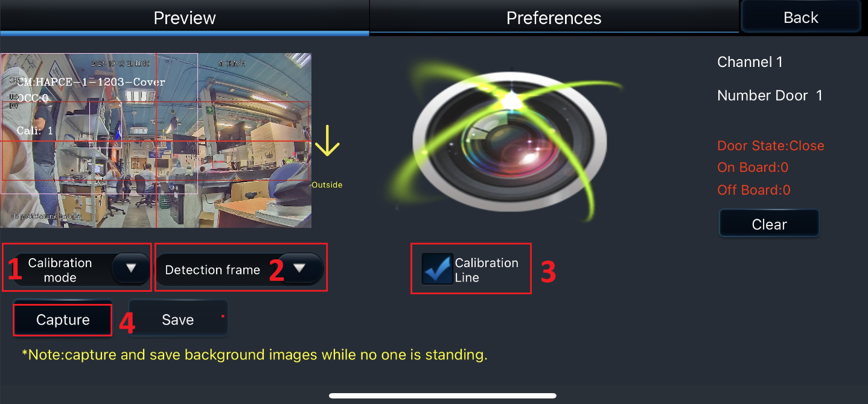Open the Preferences tab
This screenshot has width=868, height=404.
pos(554,17)
